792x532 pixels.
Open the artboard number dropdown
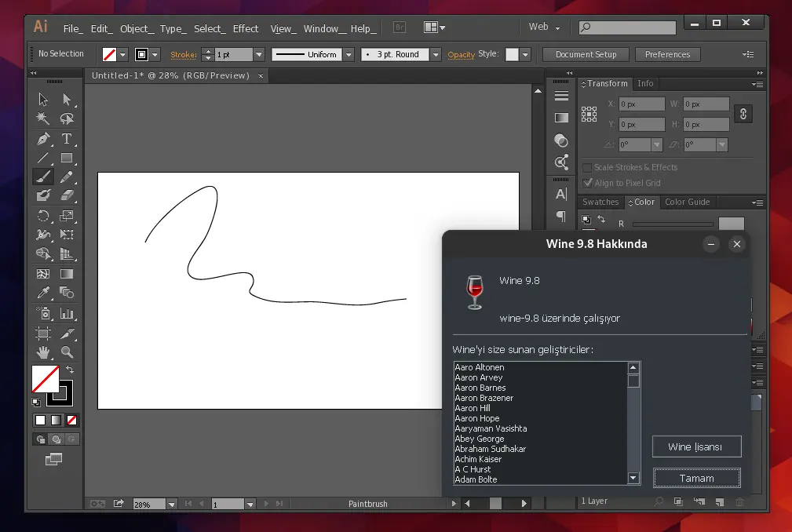[x=250, y=505]
